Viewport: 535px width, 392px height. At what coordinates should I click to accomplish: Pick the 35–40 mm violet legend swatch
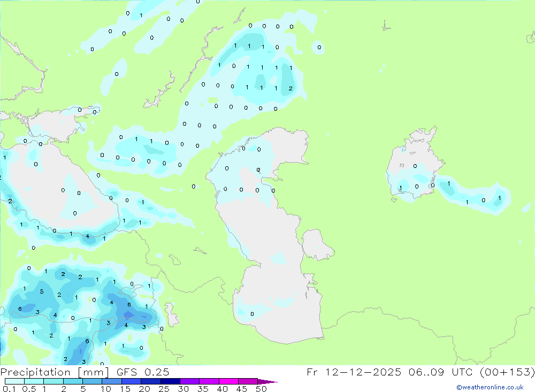(209, 381)
